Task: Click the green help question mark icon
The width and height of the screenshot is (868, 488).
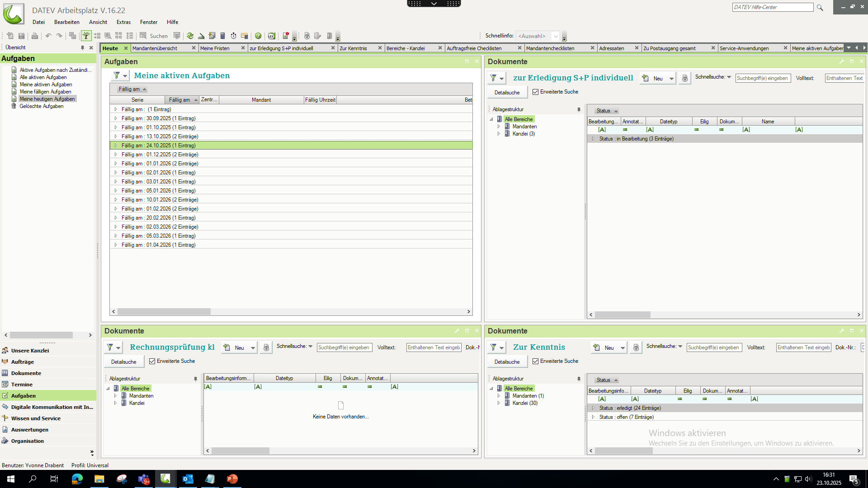Action: point(258,36)
